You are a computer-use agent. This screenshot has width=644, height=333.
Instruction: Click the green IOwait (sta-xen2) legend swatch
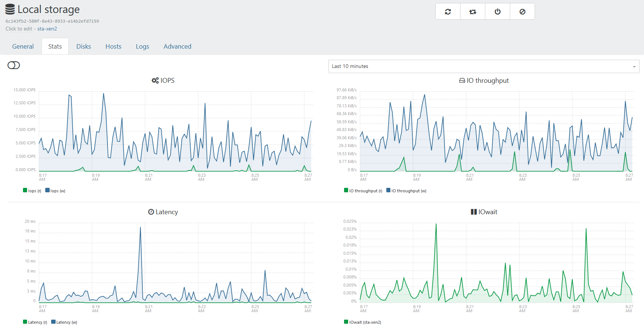pos(346,322)
